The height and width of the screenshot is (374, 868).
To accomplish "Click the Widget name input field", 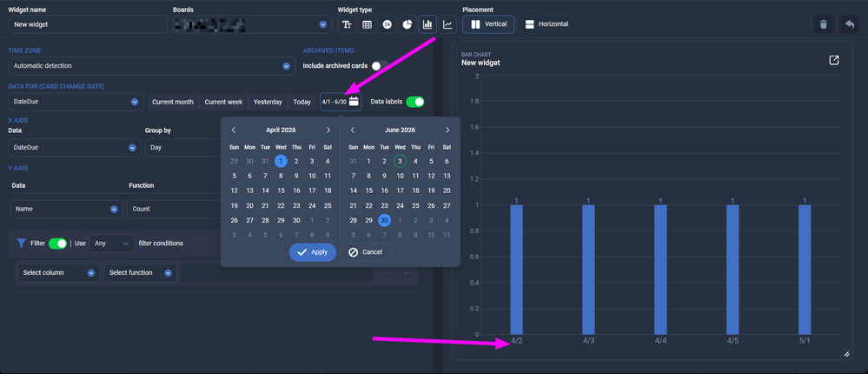I will (88, 24).
